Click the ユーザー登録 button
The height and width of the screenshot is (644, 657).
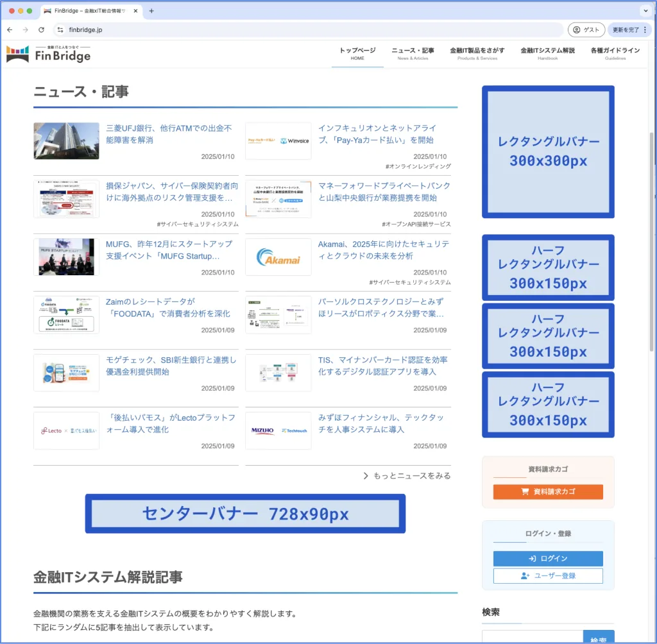548,576
